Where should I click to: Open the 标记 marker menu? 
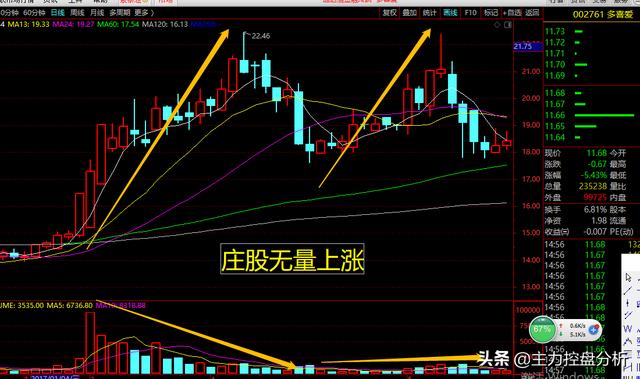[491, 13]
